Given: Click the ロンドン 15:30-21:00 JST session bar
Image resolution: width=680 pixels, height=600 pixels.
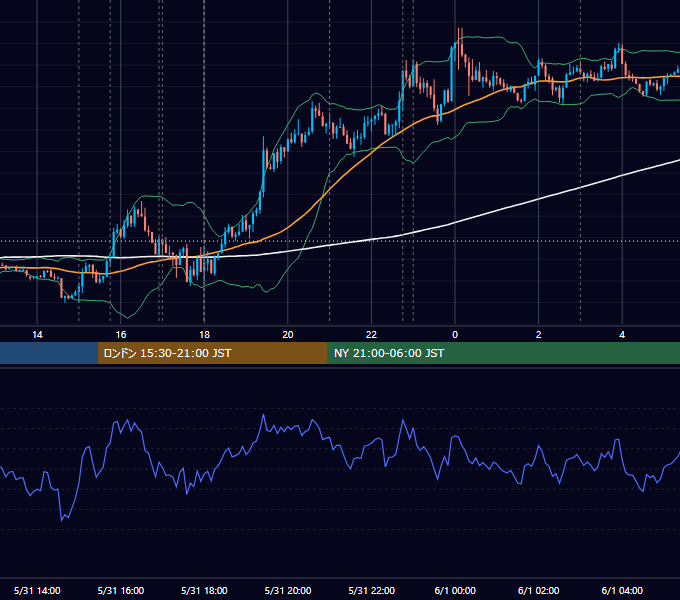Looking at the screenshot, I should pyautogui.click(x=212, y=353).
